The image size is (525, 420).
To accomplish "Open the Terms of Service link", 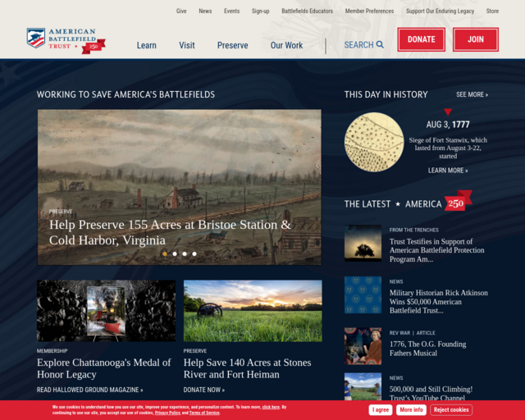I will tap(204, 413).
